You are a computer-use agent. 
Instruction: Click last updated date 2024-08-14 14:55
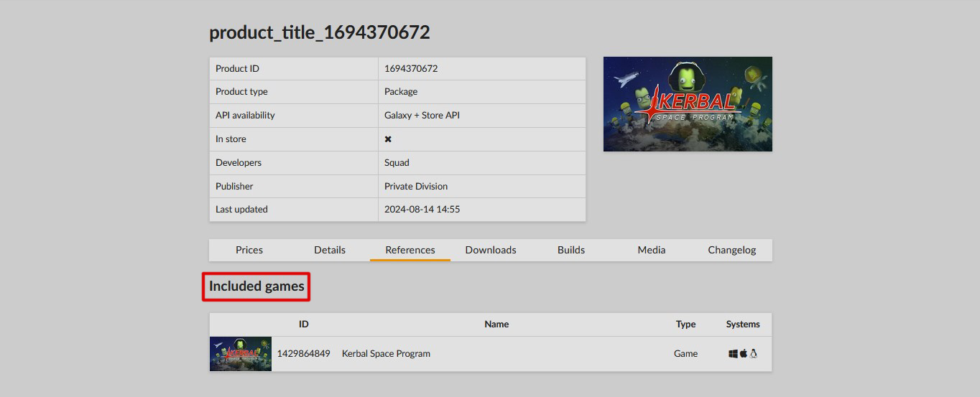(x=422, y=210)
